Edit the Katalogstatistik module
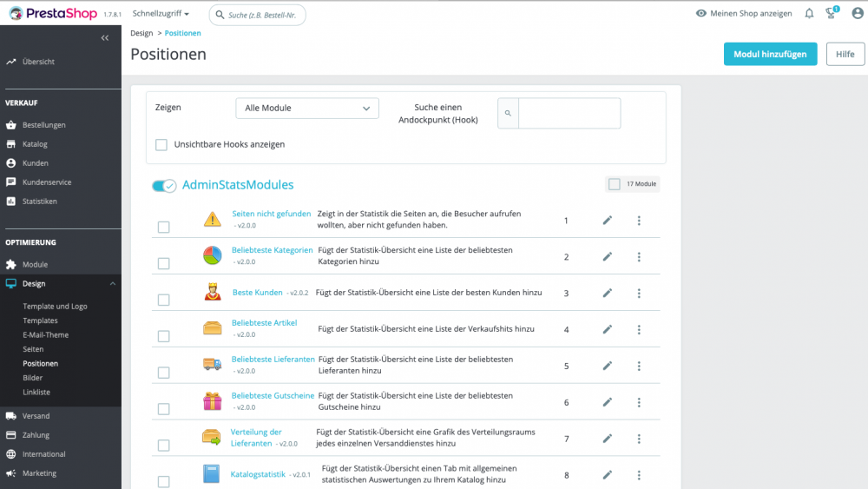Screen dimensions: 868x489 [608, 475]
